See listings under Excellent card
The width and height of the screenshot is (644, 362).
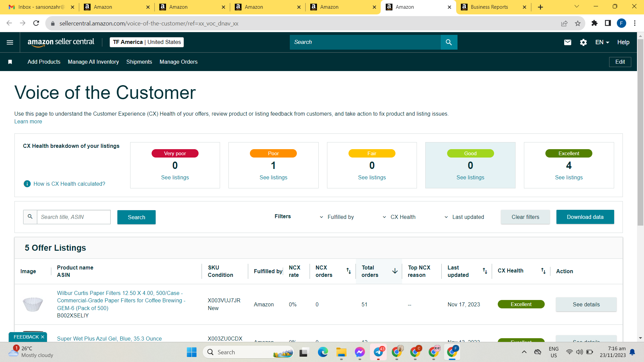coord(569,177)
